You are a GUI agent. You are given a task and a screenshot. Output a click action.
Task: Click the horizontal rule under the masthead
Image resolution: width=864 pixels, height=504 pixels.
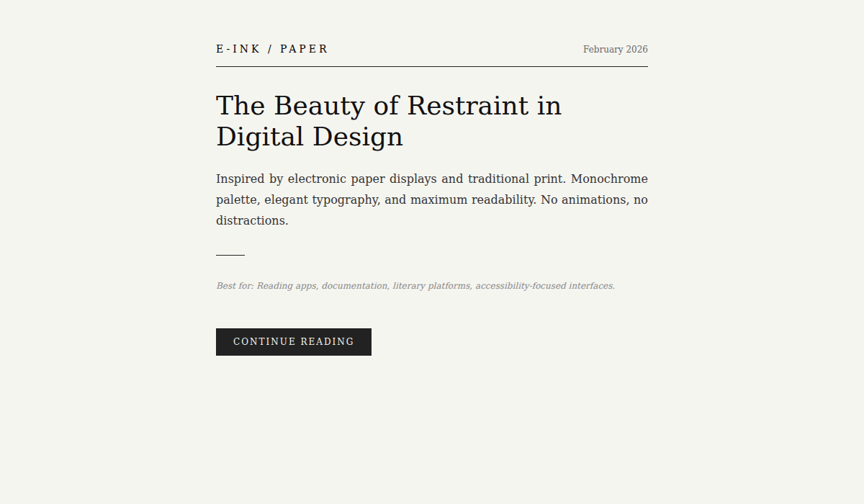431,66
